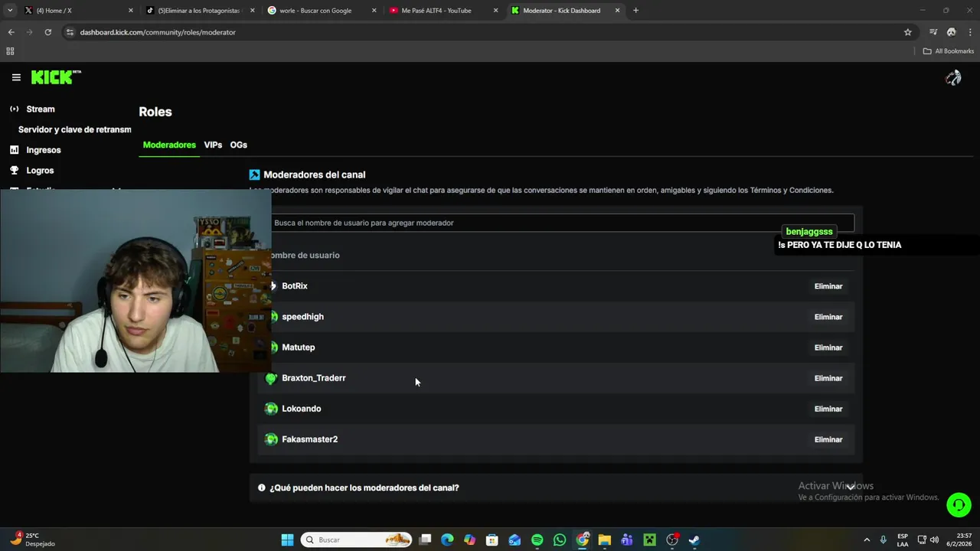
Task: Click the speedhigh username
Action: click(x=302, y=317)
